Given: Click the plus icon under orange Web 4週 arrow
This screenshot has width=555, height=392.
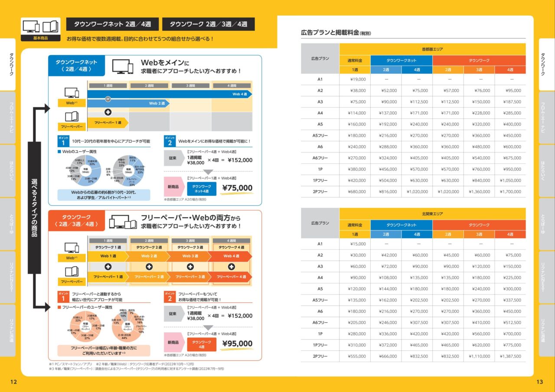Looking at the screenshot, I should tap(231, 266).
